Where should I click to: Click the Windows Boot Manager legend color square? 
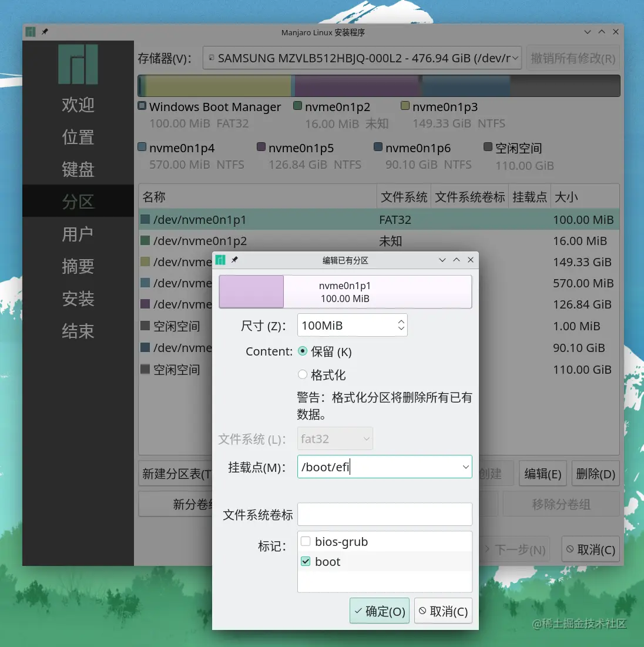click(142, 106)
